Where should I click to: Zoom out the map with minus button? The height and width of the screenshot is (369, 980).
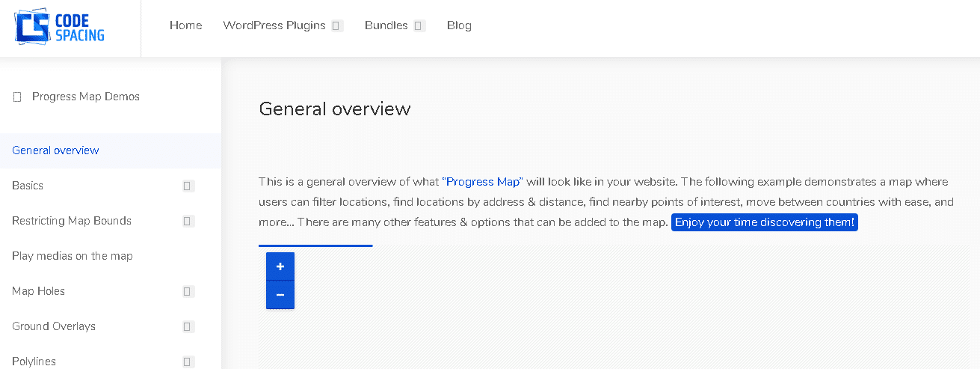coord(280,295)
